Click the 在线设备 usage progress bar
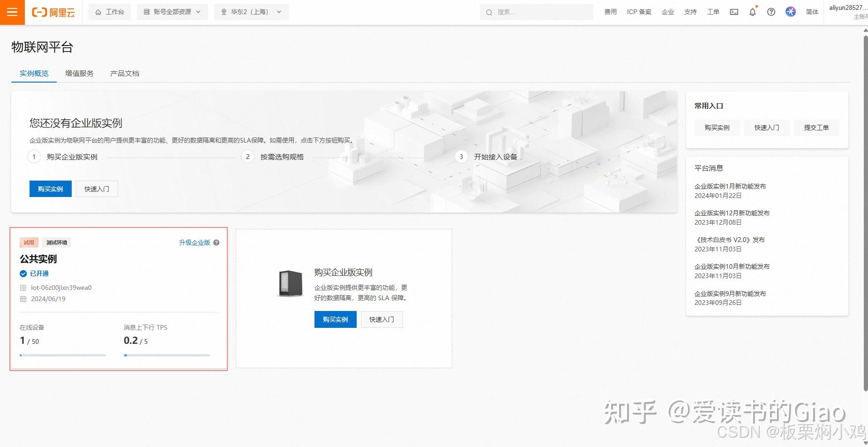Viewport: 868px width, 447px height. (63, 355)
